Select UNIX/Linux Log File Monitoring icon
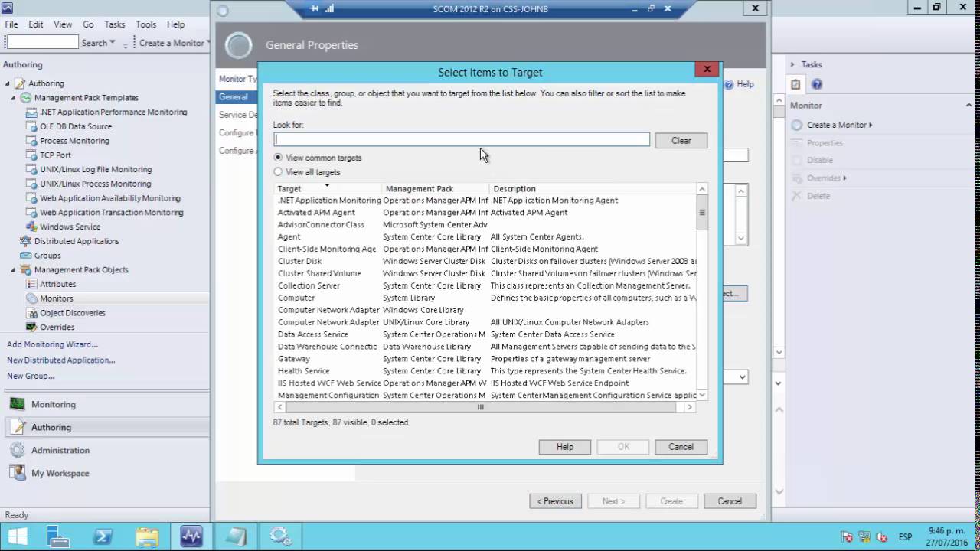Image resolution: width=980 pixels, height=551 pixels. click(31, 169)
